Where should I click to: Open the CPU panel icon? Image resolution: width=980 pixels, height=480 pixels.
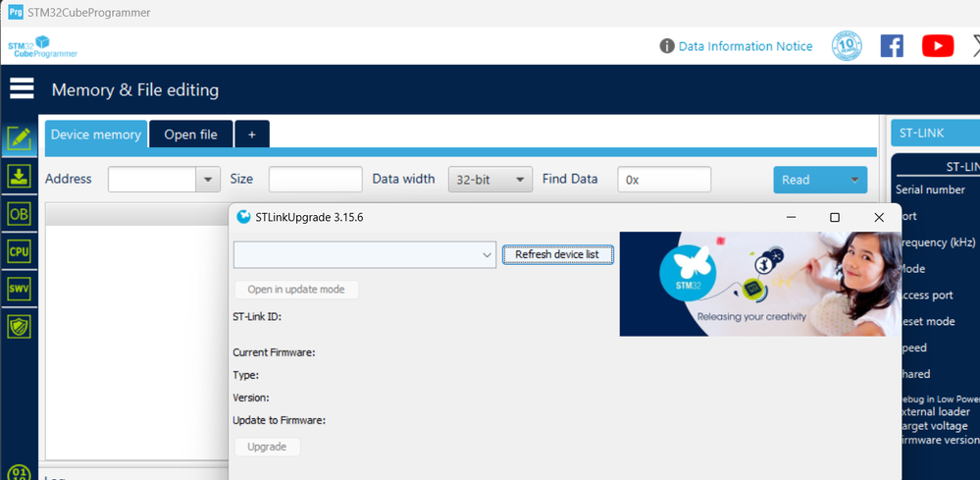coord(20,252)
